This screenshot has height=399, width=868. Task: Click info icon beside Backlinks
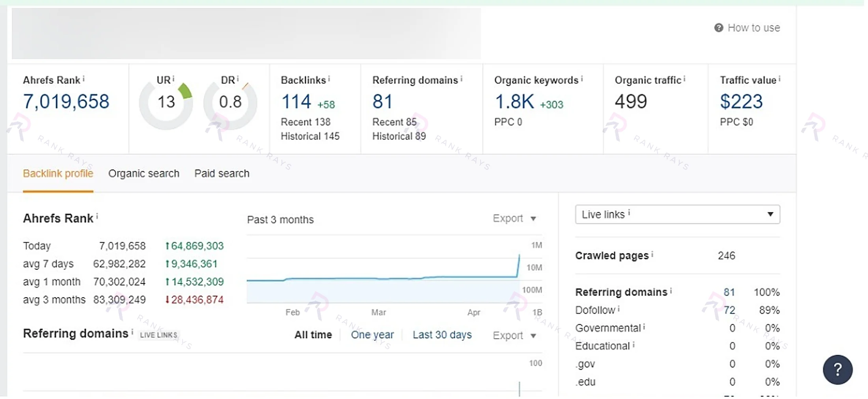329,79
